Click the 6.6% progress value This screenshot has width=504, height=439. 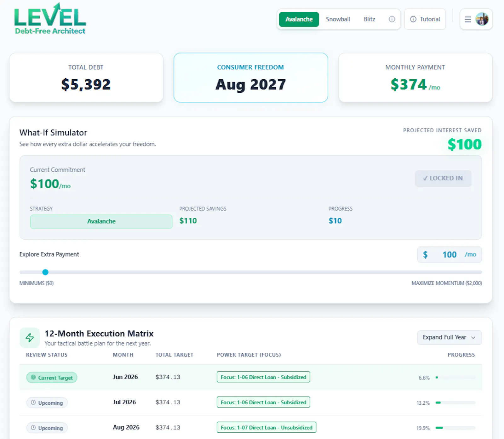424,378
